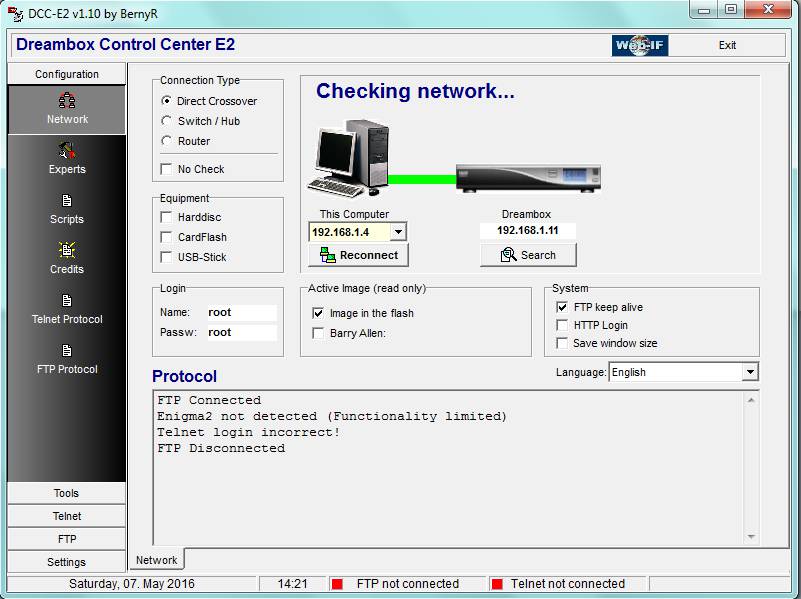The width and height of the screenshot is (801, 599).
Task: Select the Network tab at bottom
Action: coord(156,560)
